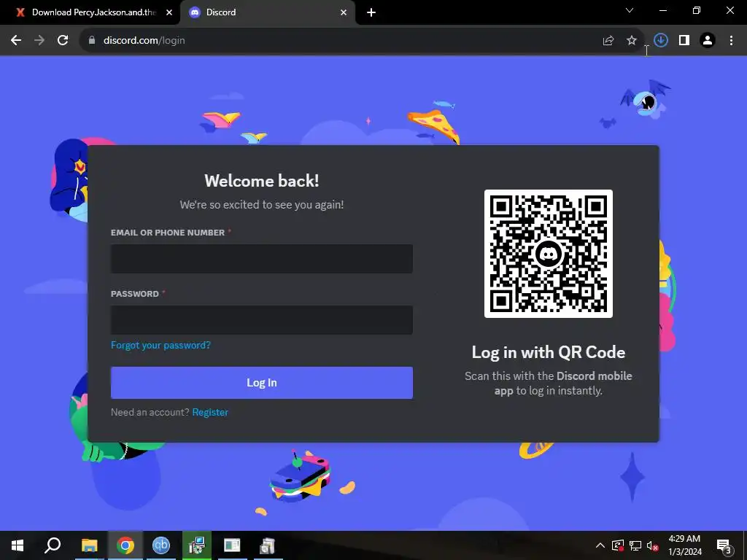The height and width of the screenshot is (560, 747).
Task: Toggle the Chrome side panel icon
Action: click(684, 41)
